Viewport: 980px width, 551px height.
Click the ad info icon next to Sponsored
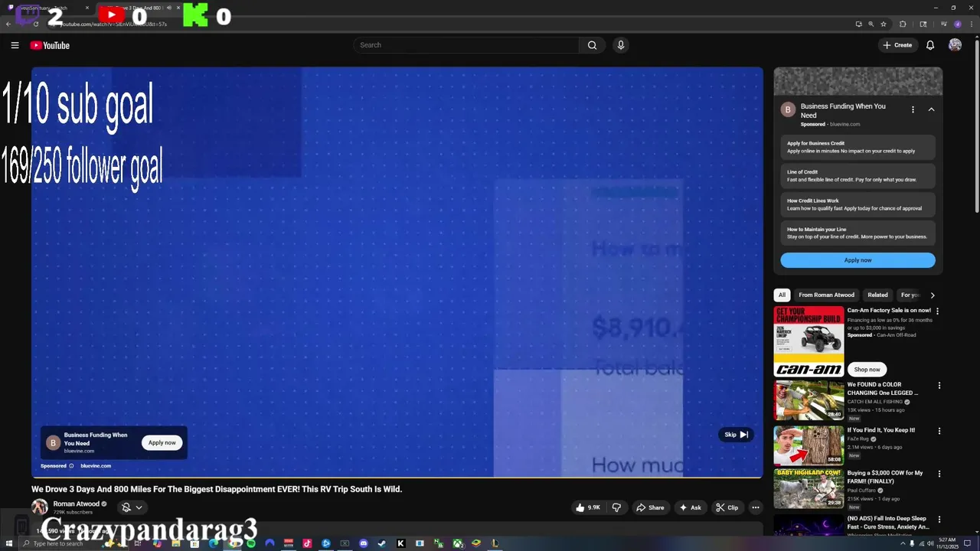(72, 466)
